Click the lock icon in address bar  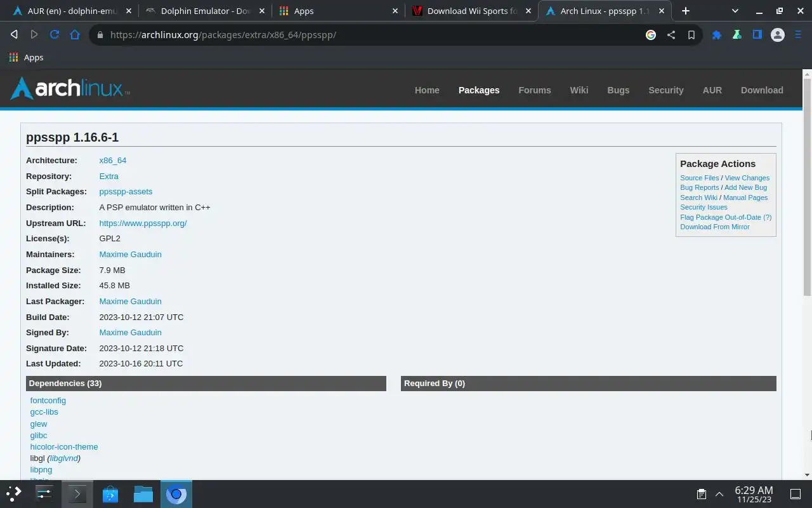[x=100, y=35]
